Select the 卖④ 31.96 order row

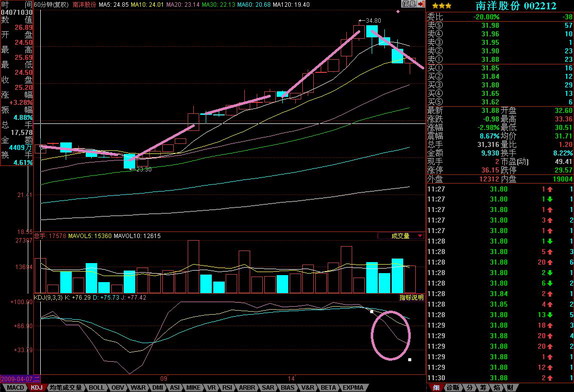(500, 34)
